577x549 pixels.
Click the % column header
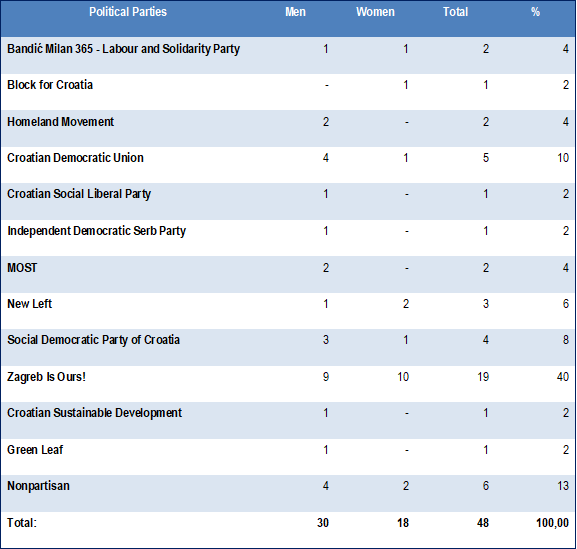[535, 12]
